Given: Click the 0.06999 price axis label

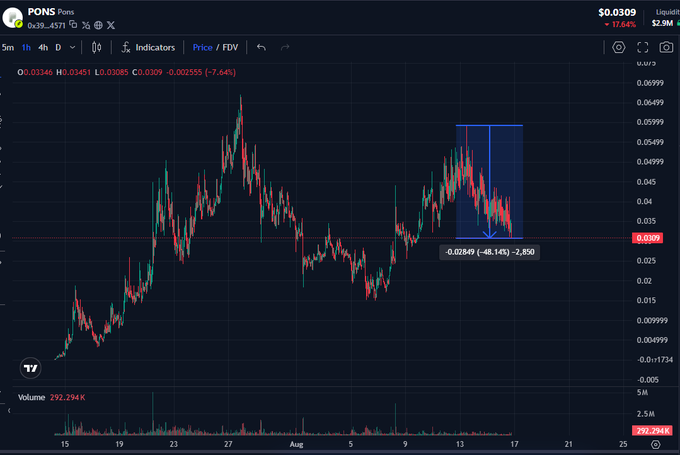Looking at the screenshot, I should (x=650, y=83).
